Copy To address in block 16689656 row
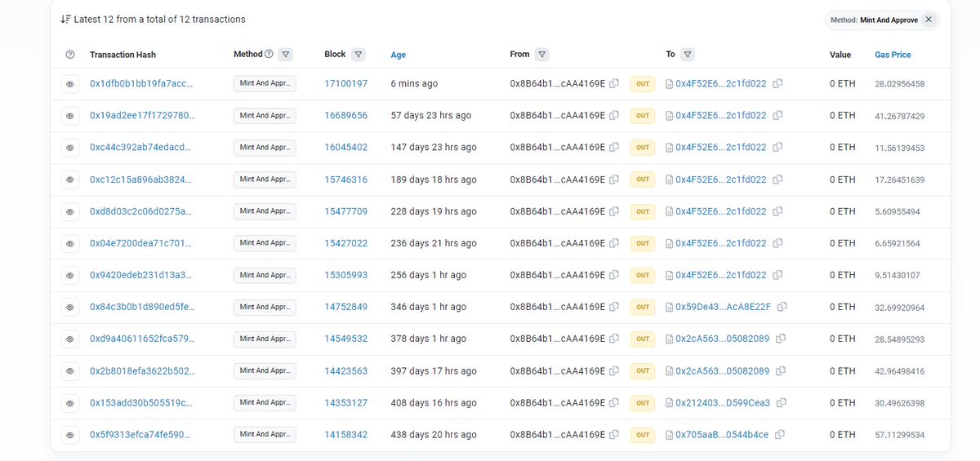Image resolution: width=980 pixels, height=461 pixels. point(778,115)
